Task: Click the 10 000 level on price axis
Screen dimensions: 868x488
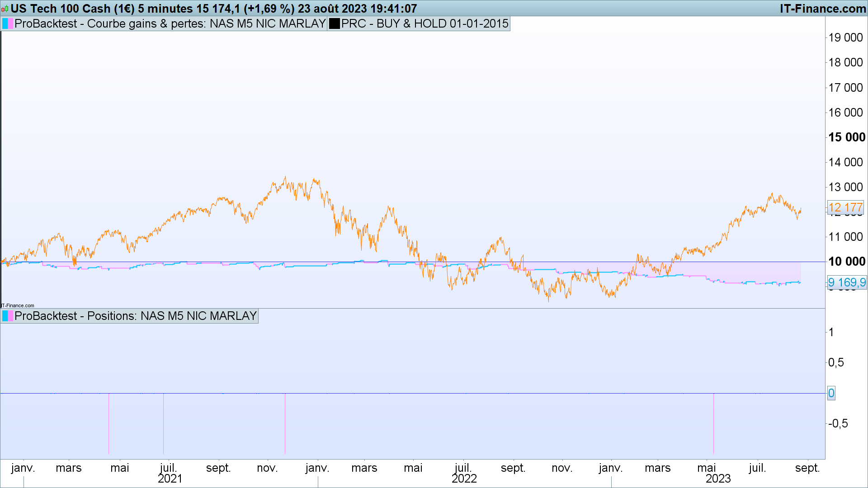Action: point(846,262)
